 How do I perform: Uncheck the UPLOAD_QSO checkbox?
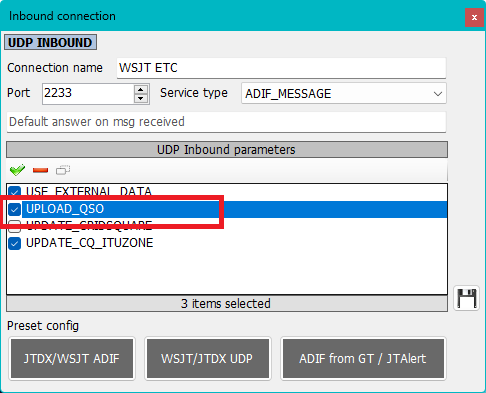tap(14, 209)
